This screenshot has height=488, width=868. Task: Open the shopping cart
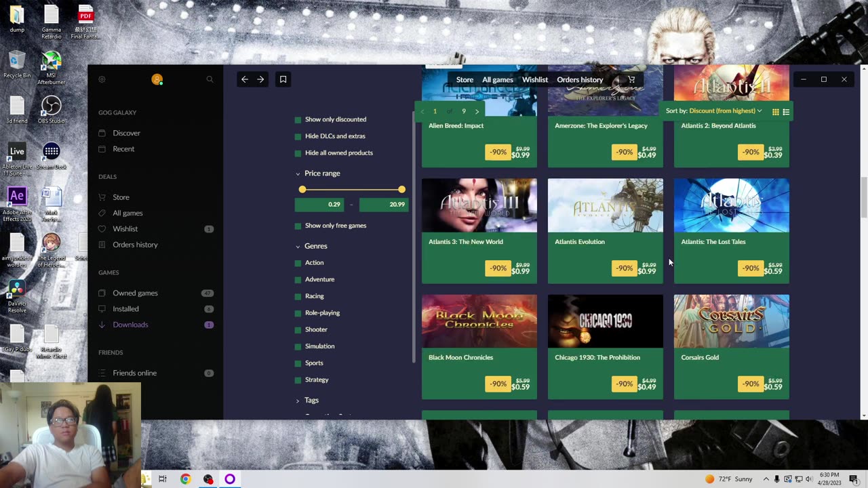point(631,79)
